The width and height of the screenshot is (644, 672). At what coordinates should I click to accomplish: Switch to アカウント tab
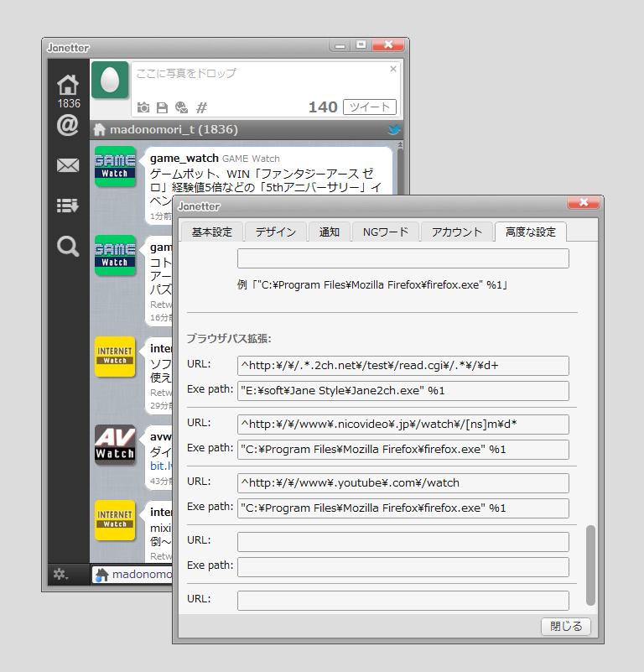coord(457,232)
